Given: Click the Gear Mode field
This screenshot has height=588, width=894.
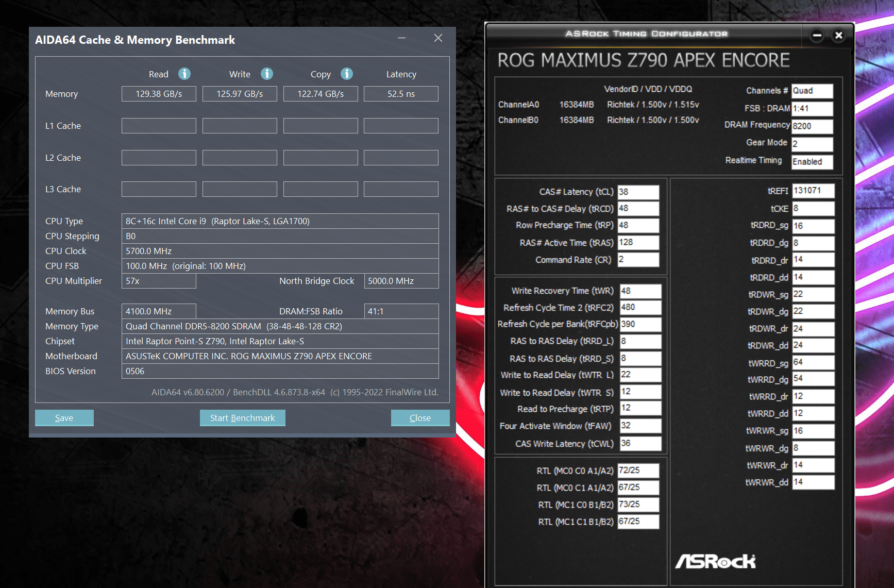Looking at the screenshot, I should [812, 144].
